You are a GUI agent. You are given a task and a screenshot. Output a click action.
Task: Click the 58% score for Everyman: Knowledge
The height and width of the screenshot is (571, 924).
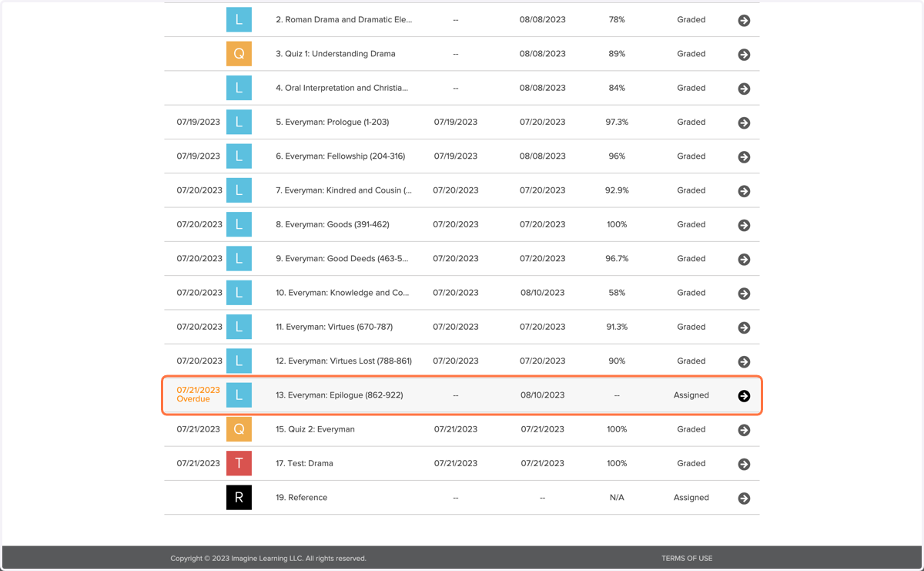click(x=617, y=293)
